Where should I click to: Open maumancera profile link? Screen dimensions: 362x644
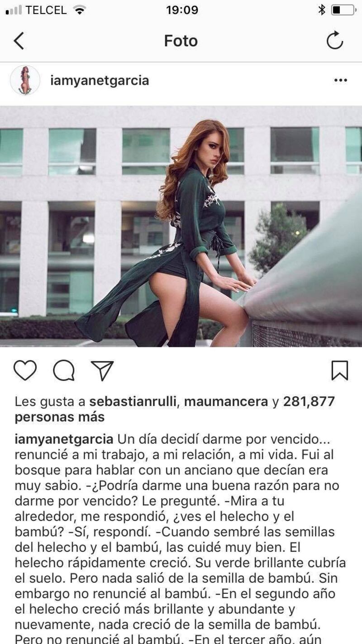(x=226, y=401)
